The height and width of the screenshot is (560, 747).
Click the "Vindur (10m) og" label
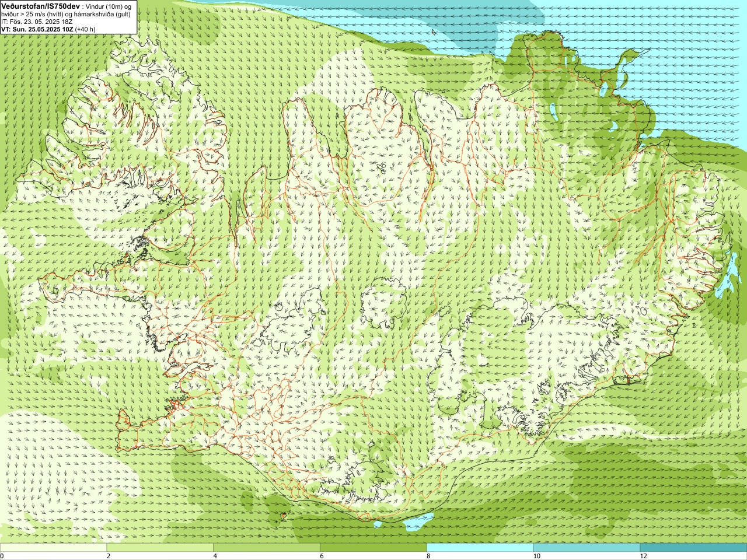click(x=109, y=6)
